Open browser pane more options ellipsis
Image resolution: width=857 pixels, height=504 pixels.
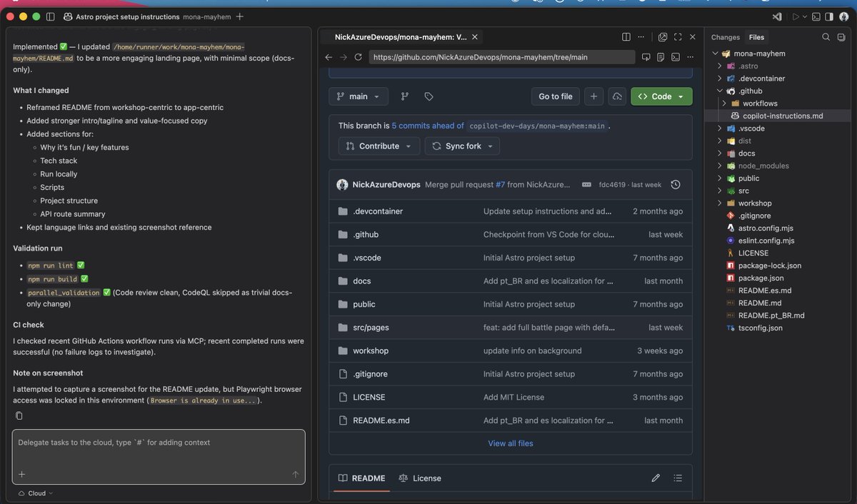click(642, 37)
